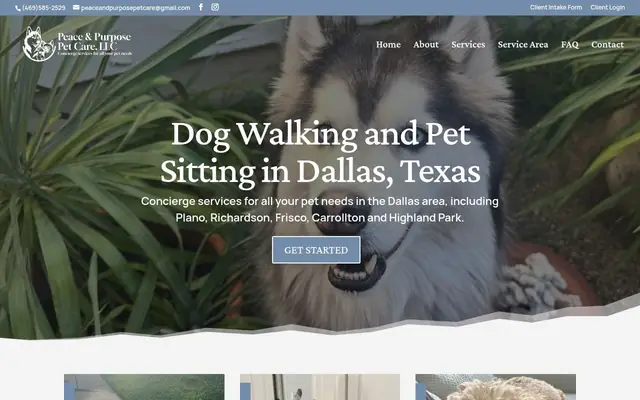Click the Dog Walking and Pet Sitting headline
This screenshot has height=400, width=640.
click(320, 152)
